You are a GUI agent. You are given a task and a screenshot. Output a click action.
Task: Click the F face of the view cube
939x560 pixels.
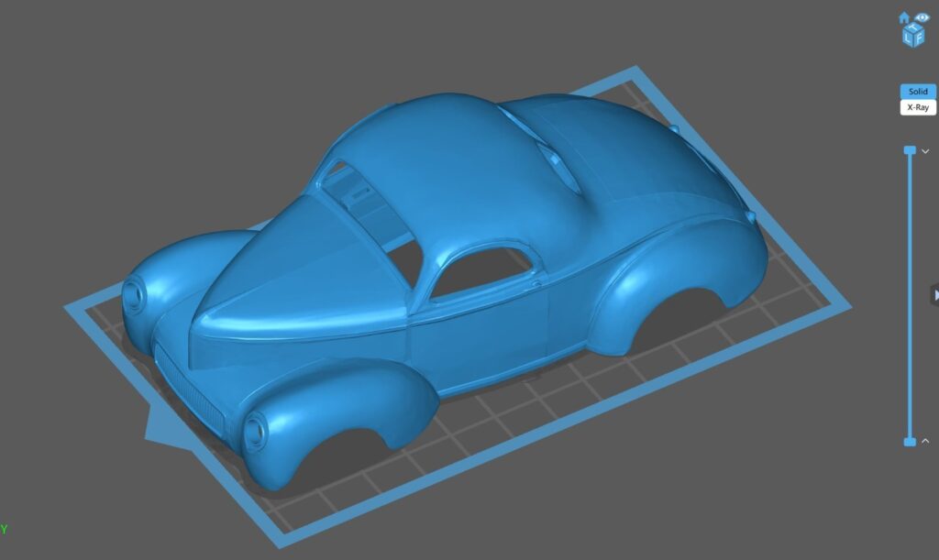pos(919,38)
